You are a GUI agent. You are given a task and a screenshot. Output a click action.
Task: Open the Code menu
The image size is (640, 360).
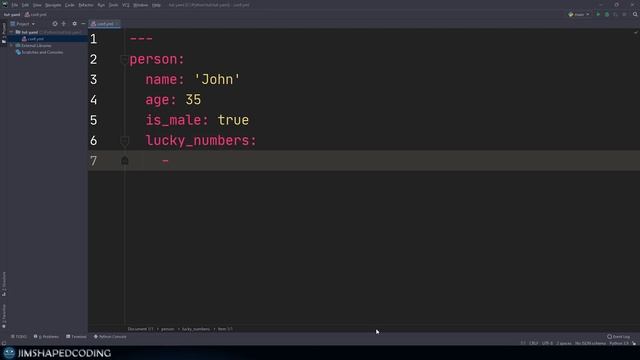(70, 5)
